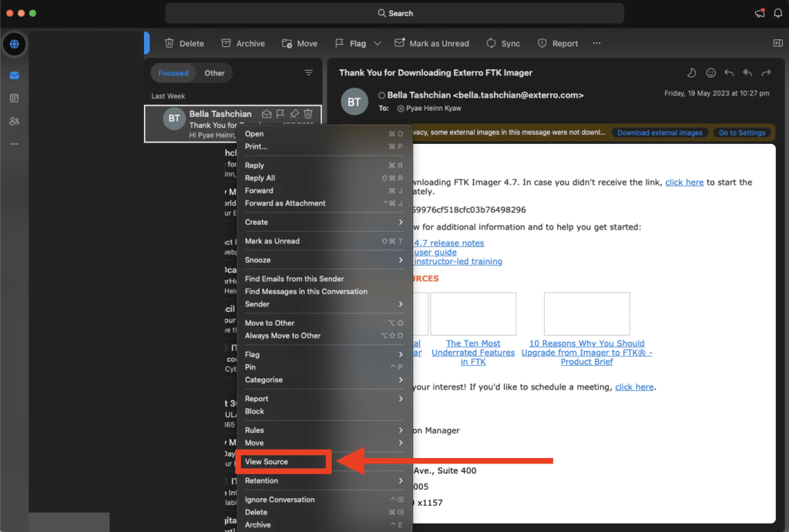Delete Bella Tashchian message via row trash
The image size is (789, 532).
308,114
